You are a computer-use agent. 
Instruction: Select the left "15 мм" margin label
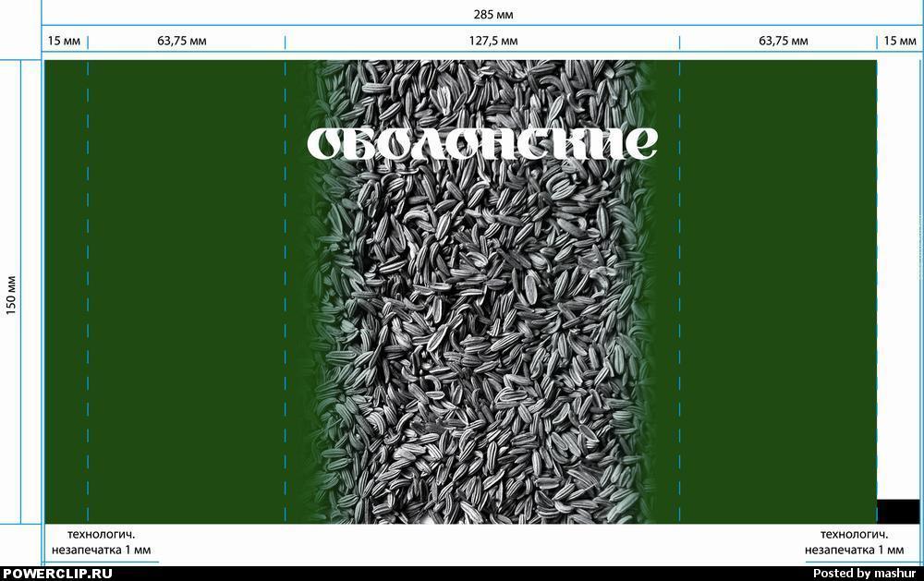(x=65, y=42)
